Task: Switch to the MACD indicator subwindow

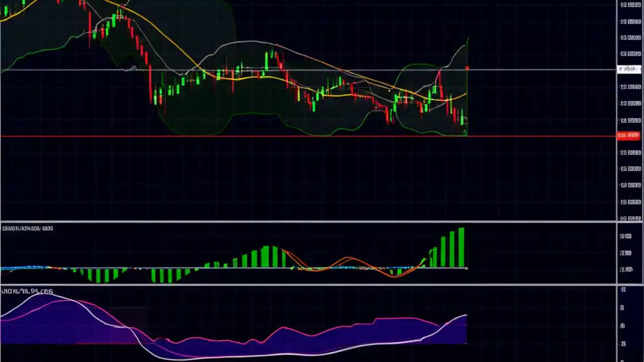Action: 201,251
